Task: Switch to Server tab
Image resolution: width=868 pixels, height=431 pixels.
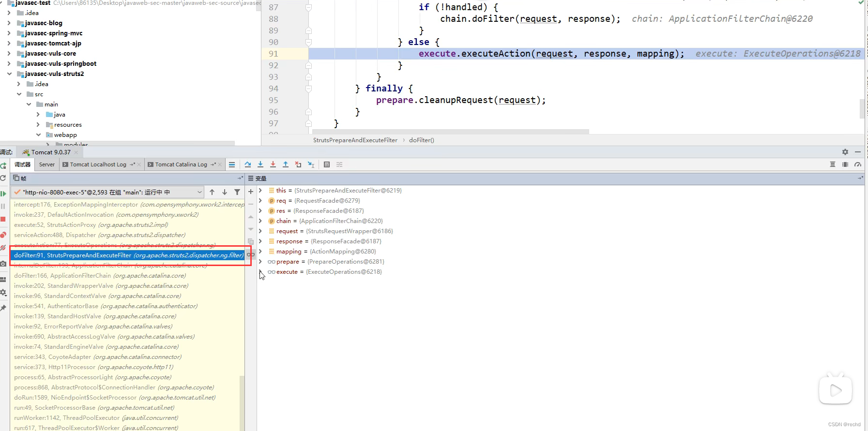Action: 47,164
